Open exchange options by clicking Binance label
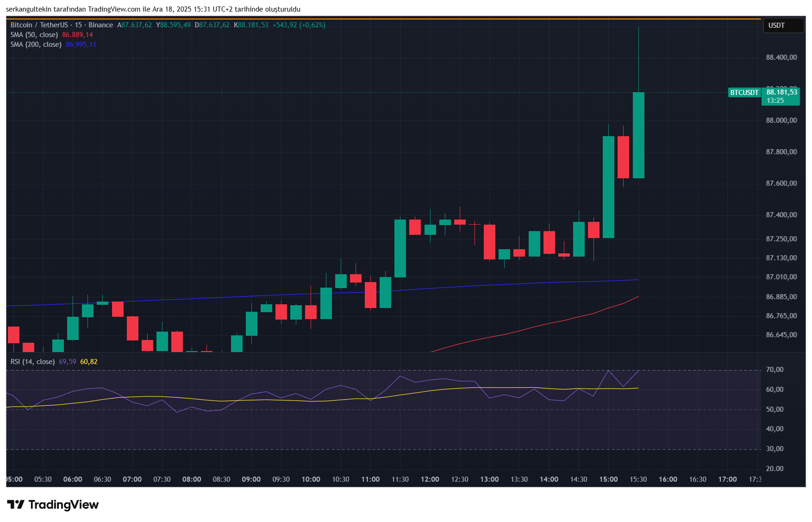The image size is (812, 522). 100,25
